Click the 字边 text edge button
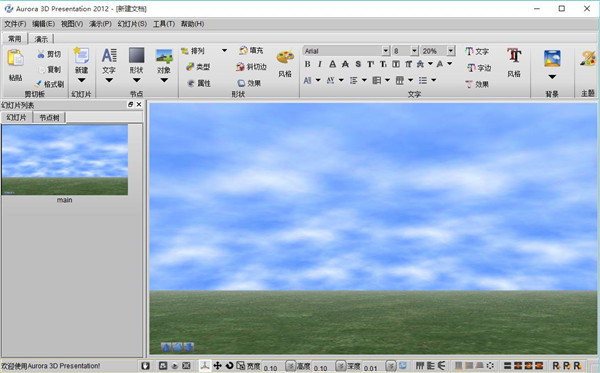Image resolution: width=600 pixels, height=373 pixels. 479,68
